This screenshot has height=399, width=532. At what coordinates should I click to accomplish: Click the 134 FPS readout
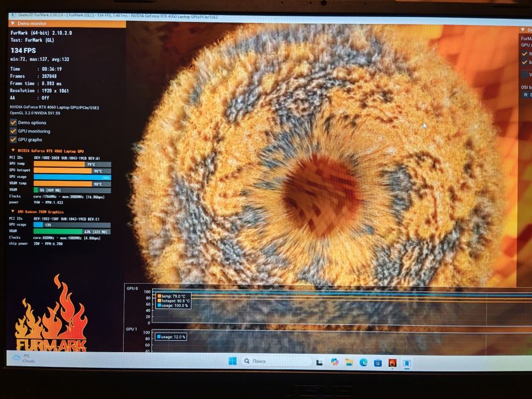tap(23, 51)
